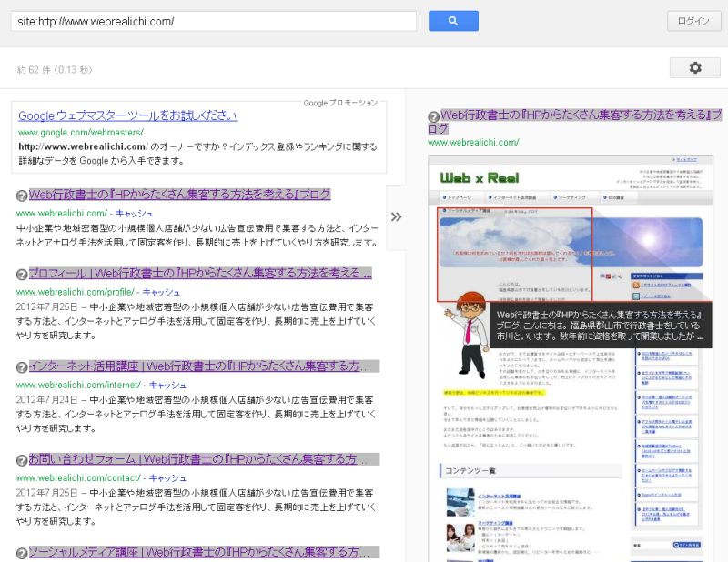Viewport: 728px width, 562px height.
Task: Click the blue magnifier search button
Action: tap(453, 21)
